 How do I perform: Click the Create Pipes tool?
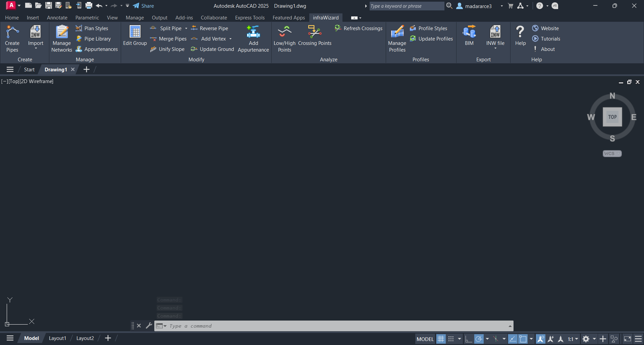click(x=12, y=39)
